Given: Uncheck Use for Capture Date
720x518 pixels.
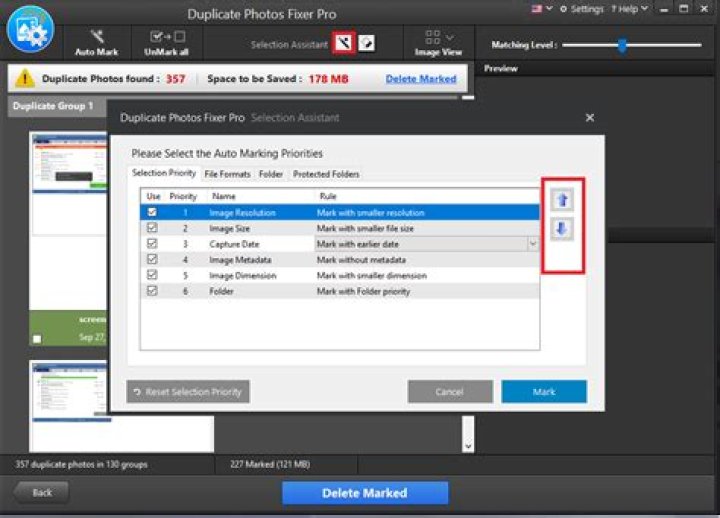Looking at the screenshot, I should (x=152, y=243).
